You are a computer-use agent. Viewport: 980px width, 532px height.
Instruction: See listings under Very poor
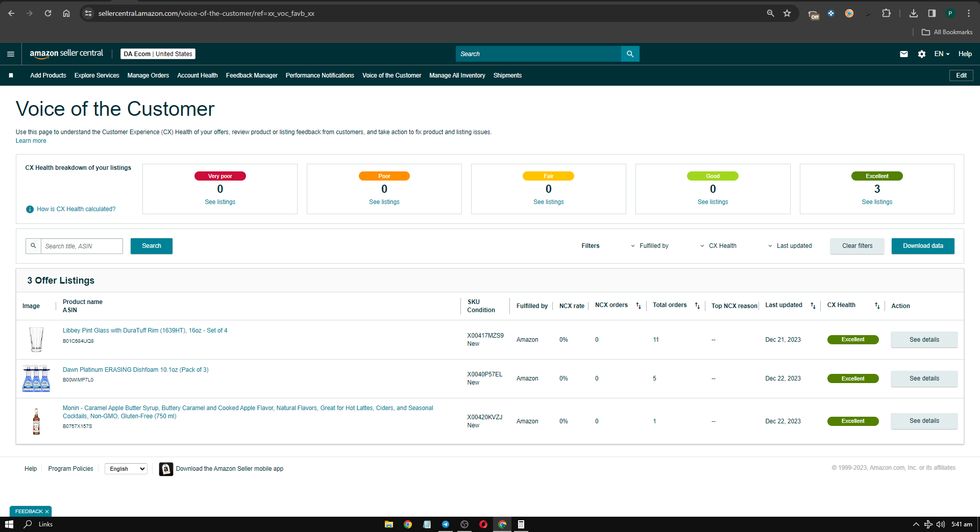[x=220, y=202]
